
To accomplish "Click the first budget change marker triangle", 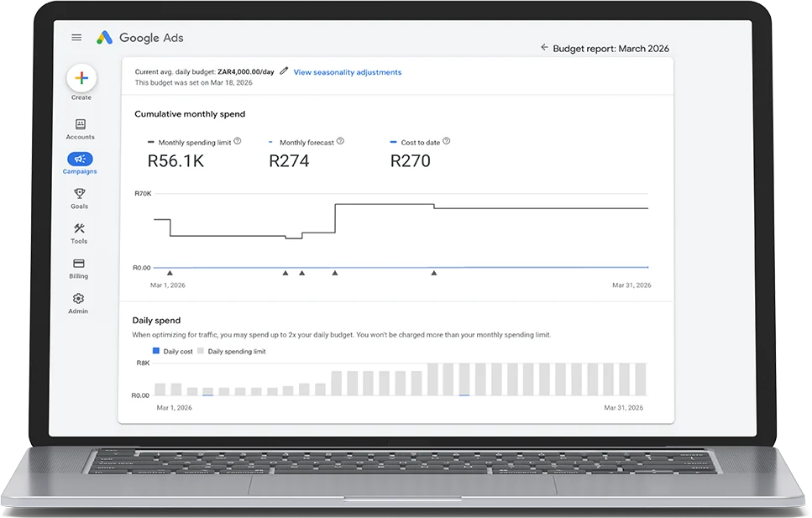I will (170, 273).
